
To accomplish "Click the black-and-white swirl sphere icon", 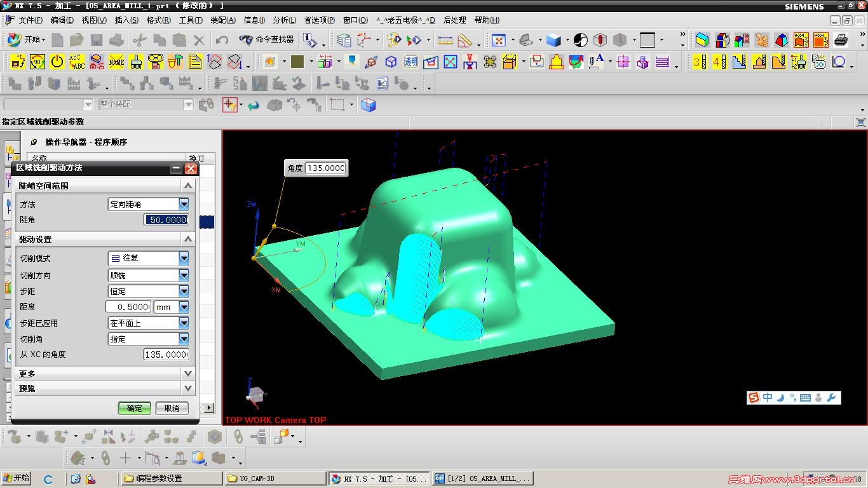I will click(x=581, y=40).
